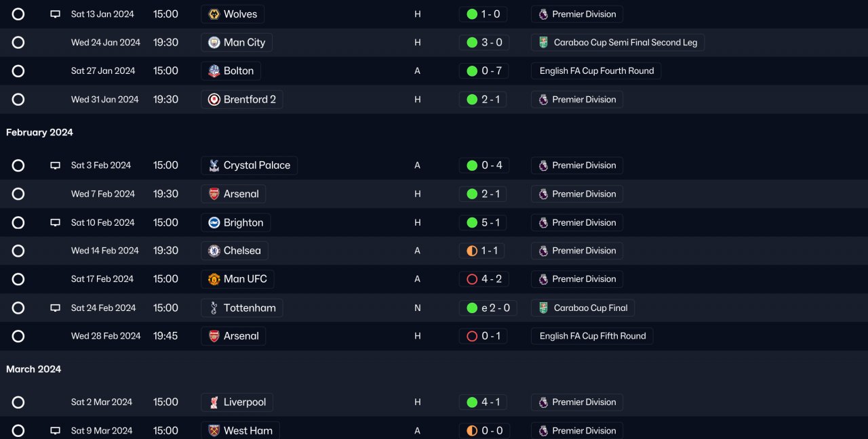The image size is (868, 439).
Task: Open the Man UFC team link
Action: pos(245,279)
